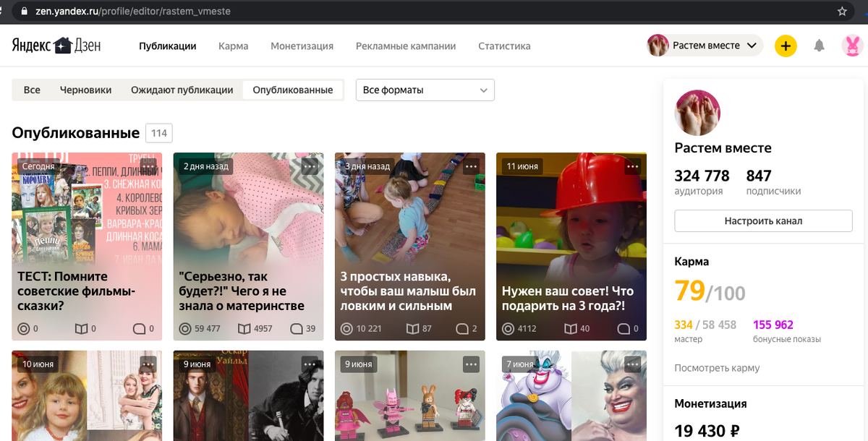
Task: Click the 19 430 ₽ monetization amount
Action: click(707, 431)
